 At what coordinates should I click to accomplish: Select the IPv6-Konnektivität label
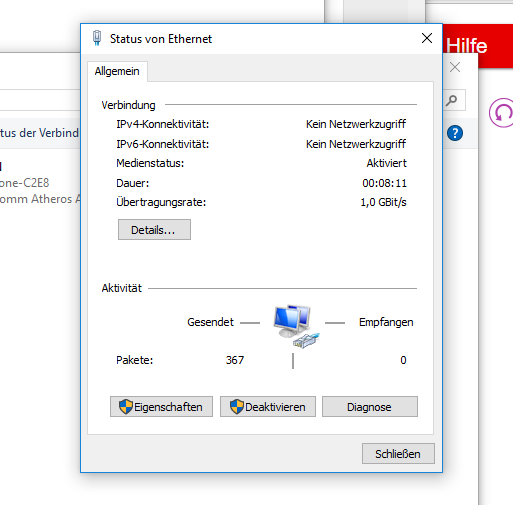(163, 144)
